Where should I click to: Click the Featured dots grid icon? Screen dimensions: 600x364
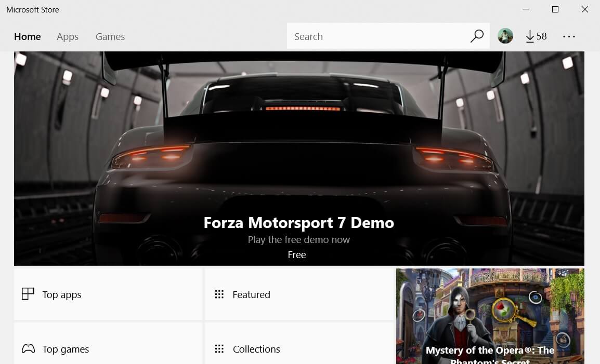click(219, 294)
